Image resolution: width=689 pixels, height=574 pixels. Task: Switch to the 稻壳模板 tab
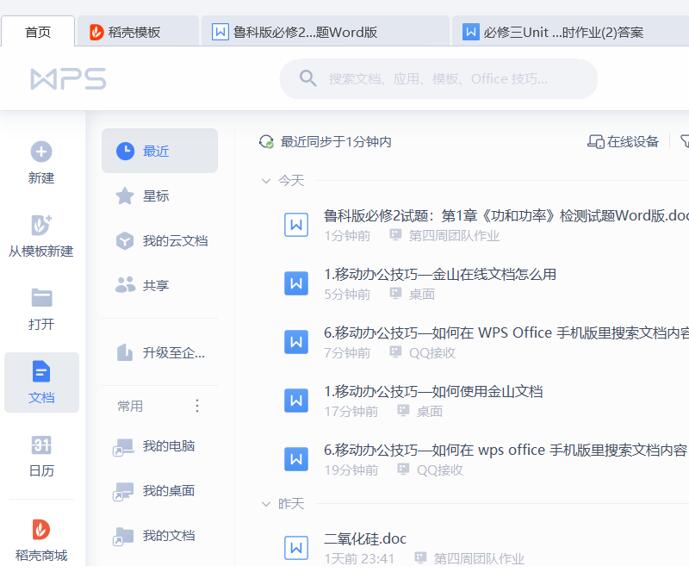click(138, 32)
